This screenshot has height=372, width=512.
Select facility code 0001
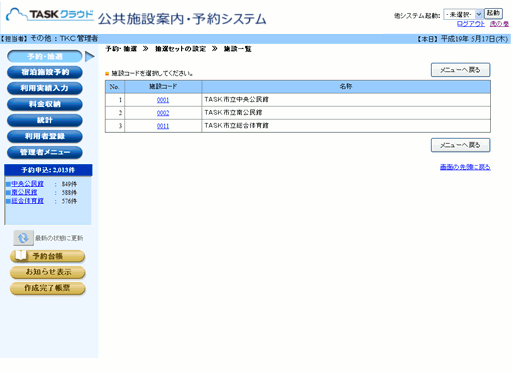163,100
